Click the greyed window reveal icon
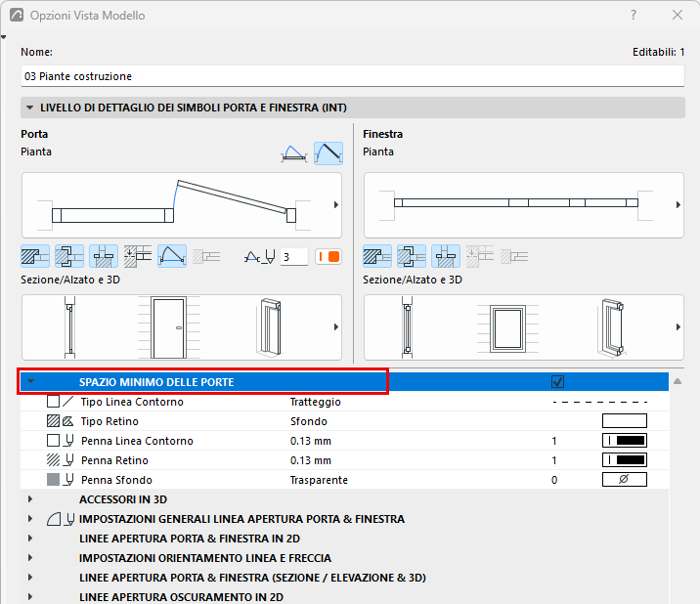700x604 pixels. [x=514, y=256]
